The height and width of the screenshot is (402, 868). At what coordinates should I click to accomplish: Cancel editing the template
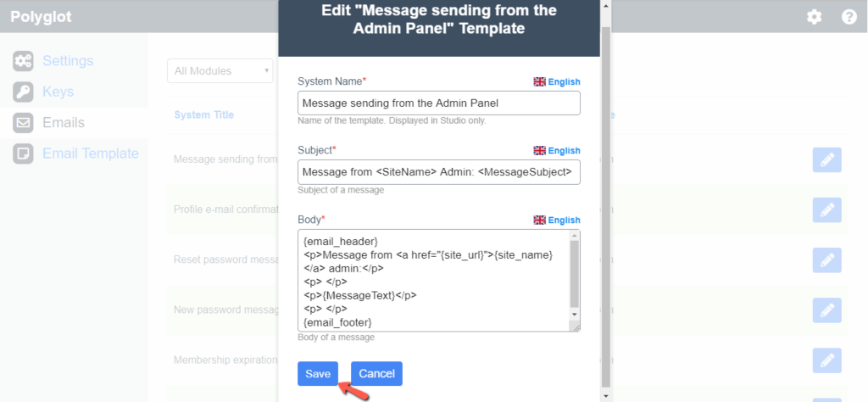pyautogui.click(x=376, y=374)
